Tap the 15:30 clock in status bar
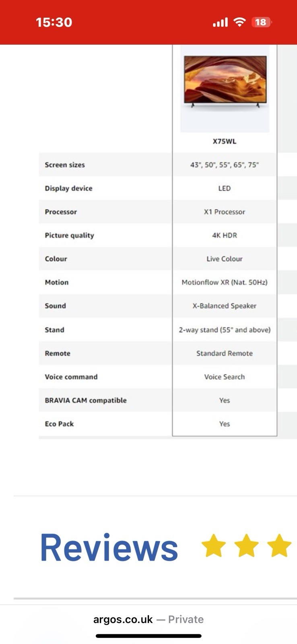Screen dimensions: 297x644 (x=54, y=22)
